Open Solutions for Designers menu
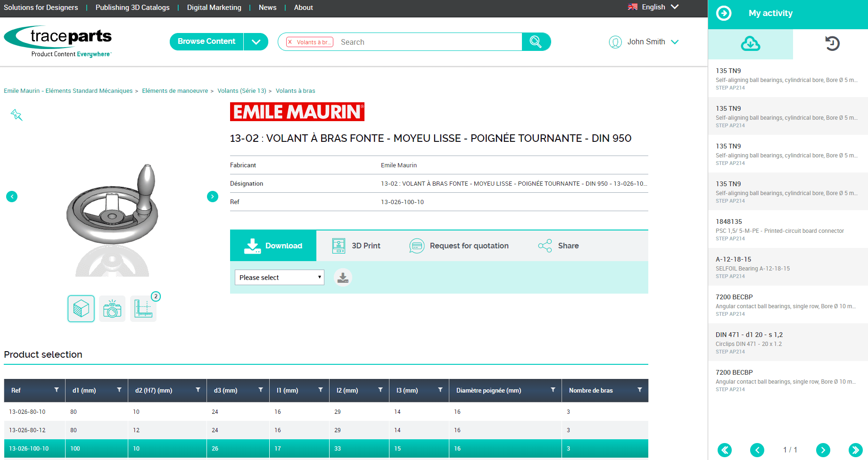868x460 pixels. coord(41,8)
